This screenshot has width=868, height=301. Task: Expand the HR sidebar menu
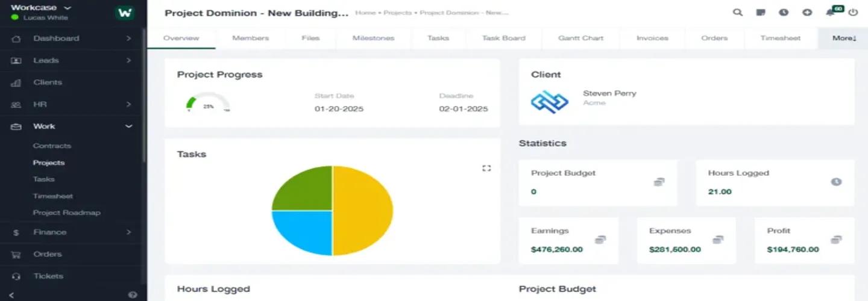tap(128, 105)
